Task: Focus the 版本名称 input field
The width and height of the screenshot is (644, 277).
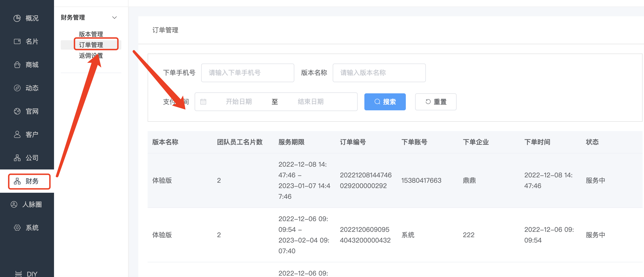Action: click(379, 73)
